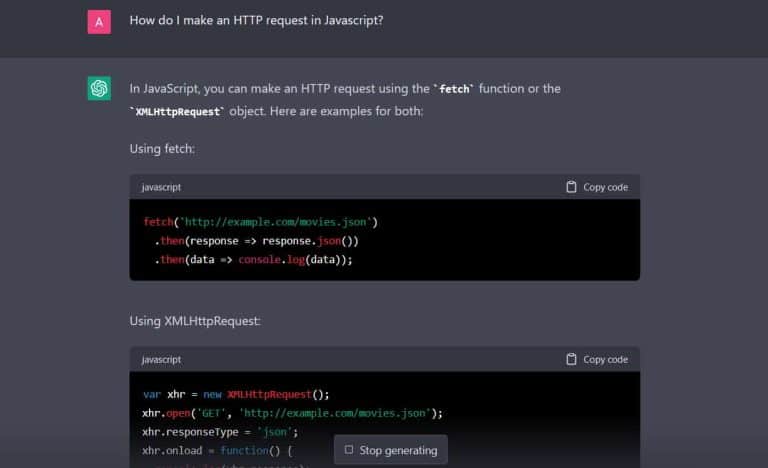Click the clipboard icon in the fetch code block
The width and height of the screenshot is (768, 468).
pyautogui.click(x=571, y=187)
